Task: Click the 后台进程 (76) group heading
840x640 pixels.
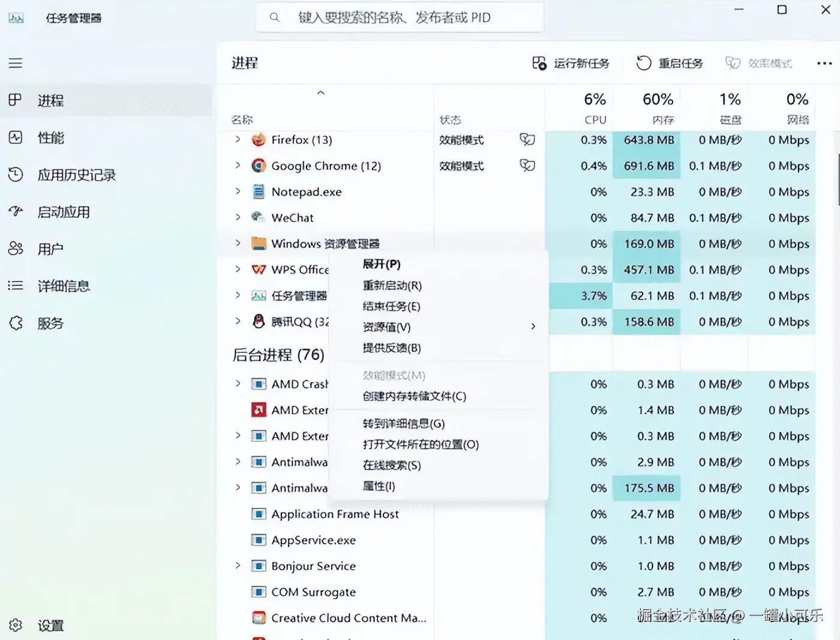Action: (x=278, y=355)
